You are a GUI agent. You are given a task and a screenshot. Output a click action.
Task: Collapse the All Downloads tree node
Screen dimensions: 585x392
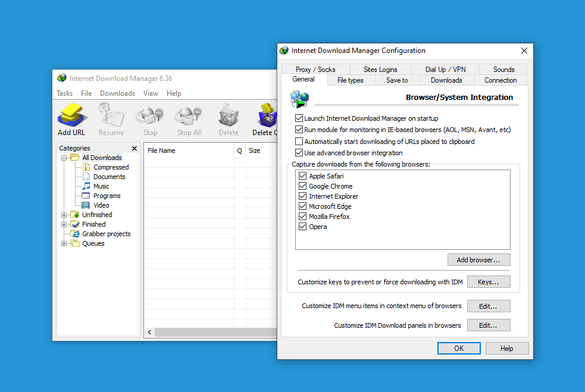[64, 158]
